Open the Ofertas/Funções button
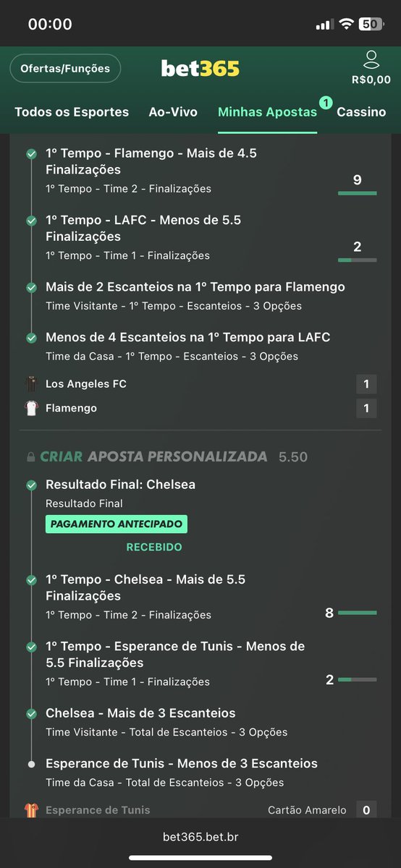The height and width of the screenshot is (868, 401). (65, 69)
